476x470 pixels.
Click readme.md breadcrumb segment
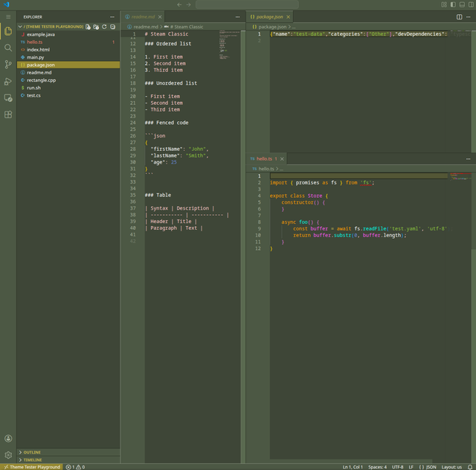pos(143,27)
